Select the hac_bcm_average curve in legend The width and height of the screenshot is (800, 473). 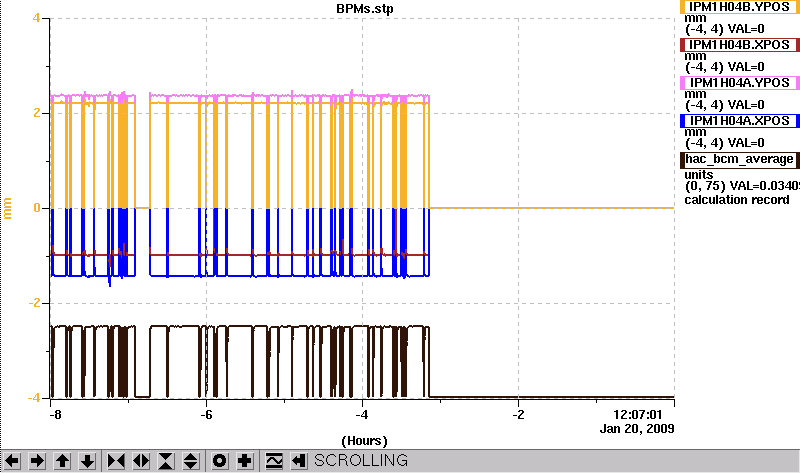[739, 159]
